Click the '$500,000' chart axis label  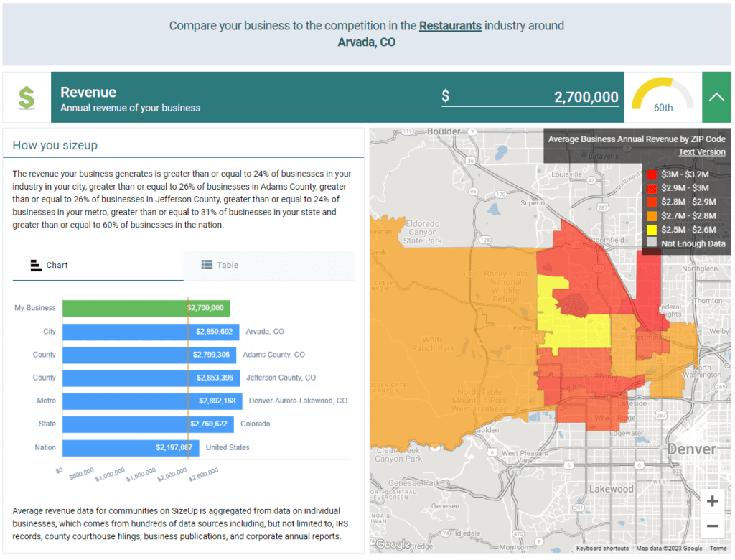82,474
